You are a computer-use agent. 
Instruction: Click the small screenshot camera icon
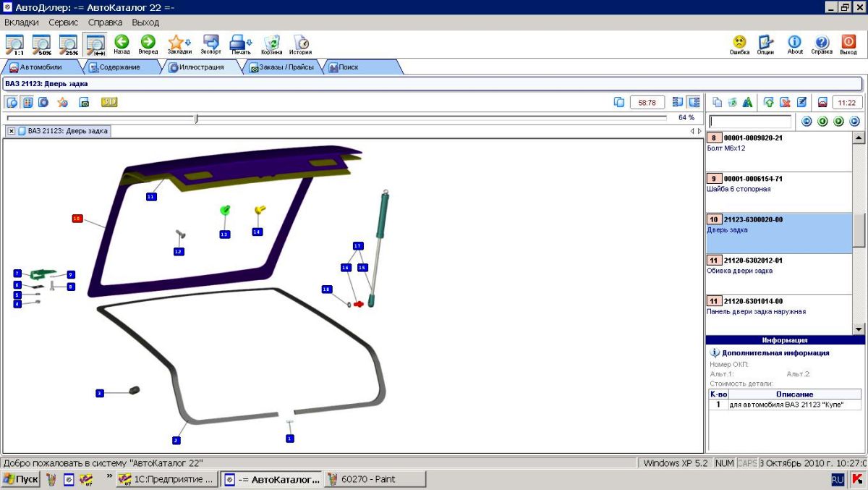(84, 102)
